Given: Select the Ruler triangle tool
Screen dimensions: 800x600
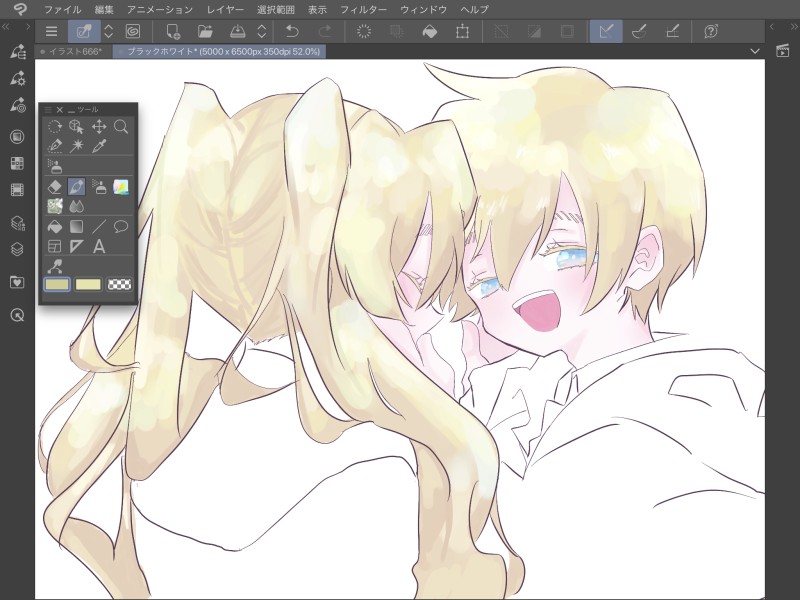Looking at the screenshot, I should pos(77,246).
